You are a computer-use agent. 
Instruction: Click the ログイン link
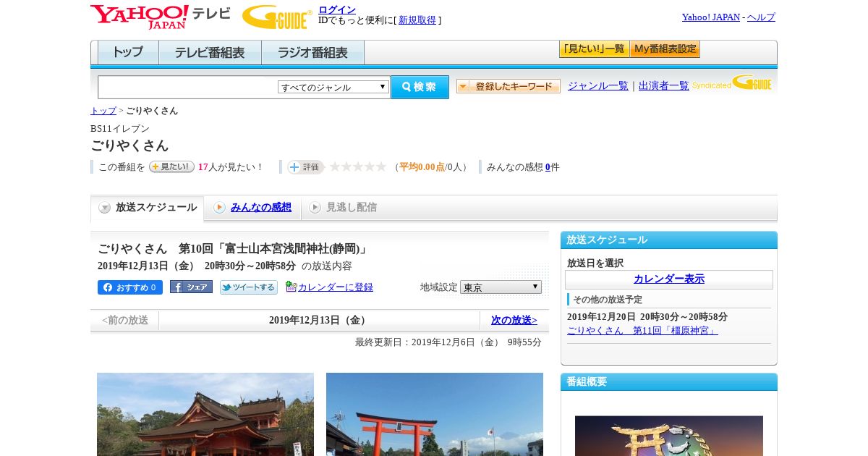(x=337, y=9)
